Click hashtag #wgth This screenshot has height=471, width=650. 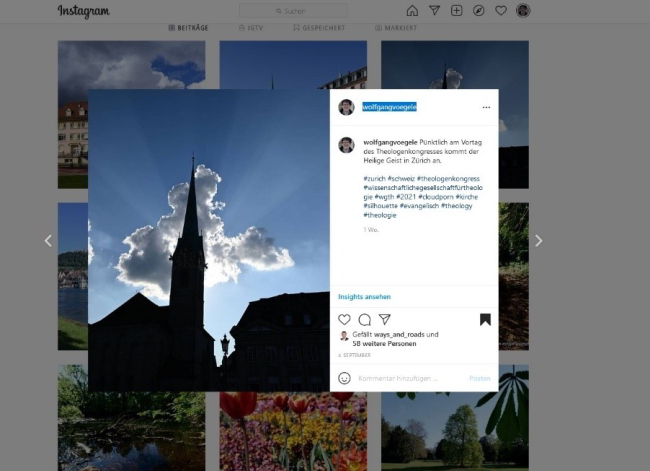[x=384, y=197]
